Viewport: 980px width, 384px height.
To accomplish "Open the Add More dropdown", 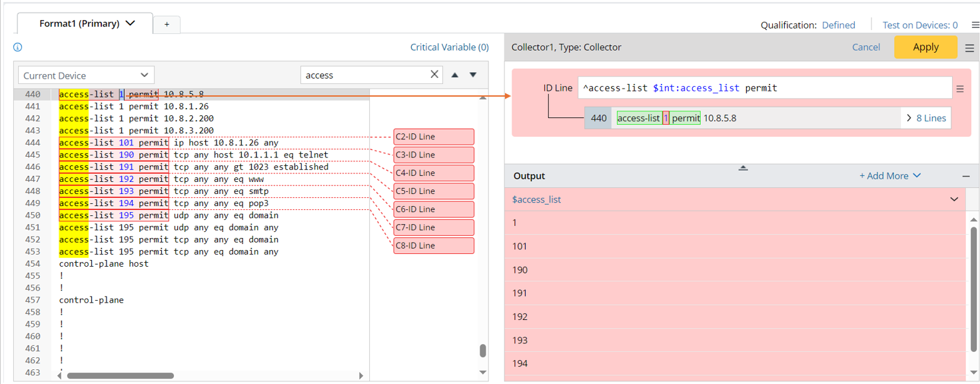I will [x=890, y=176].
